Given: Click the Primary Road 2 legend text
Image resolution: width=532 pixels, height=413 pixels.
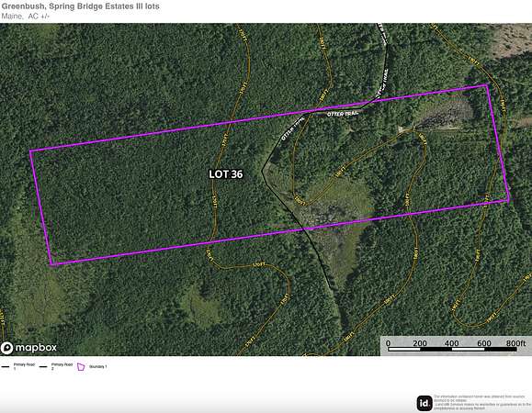Looking at the screenshot, I should point(62,366).
